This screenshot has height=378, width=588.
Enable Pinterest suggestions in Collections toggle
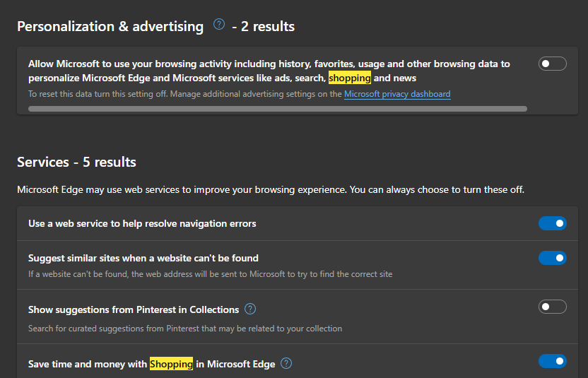[x=553, y=307]
